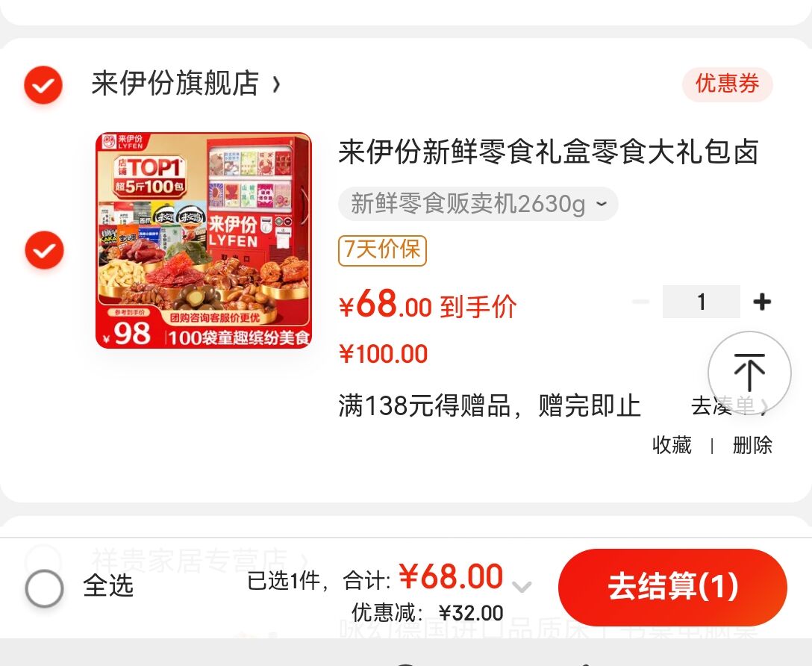This screenshot has width=812, height=666.
Task: Open the 来伊份旗舰店 store name
Action: pyautogui.click(x=175, y=84)
